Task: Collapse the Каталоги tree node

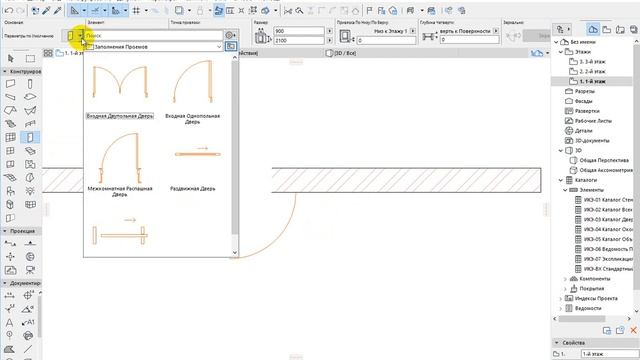Action: click(x=561, y=180)
